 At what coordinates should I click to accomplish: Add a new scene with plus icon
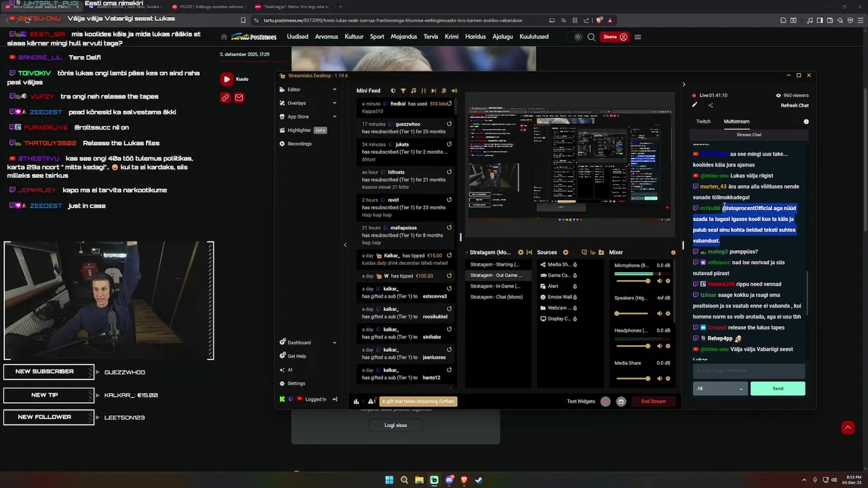pos(521,252)
